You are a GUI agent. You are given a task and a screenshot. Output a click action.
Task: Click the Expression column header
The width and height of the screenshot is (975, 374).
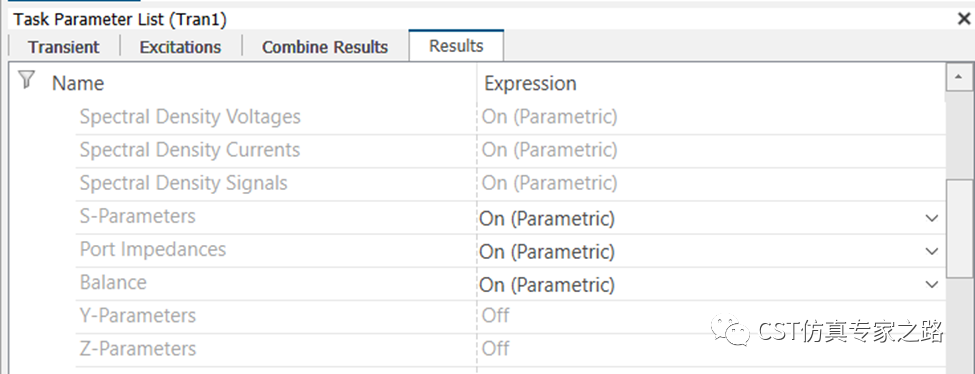click(x=530, y=83)
